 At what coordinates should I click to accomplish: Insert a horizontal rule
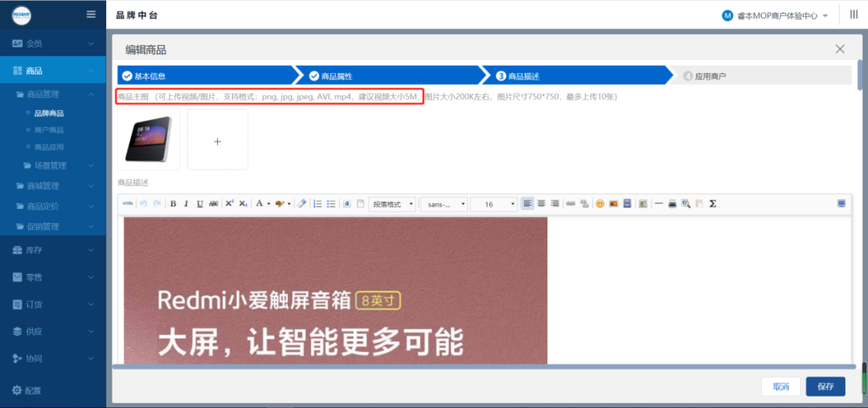coord(659,203)
